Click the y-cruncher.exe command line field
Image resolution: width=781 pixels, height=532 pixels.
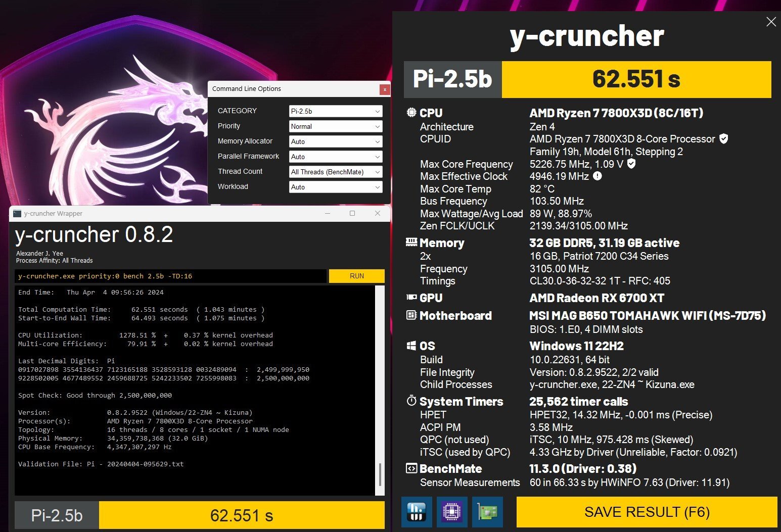point(170,276)
